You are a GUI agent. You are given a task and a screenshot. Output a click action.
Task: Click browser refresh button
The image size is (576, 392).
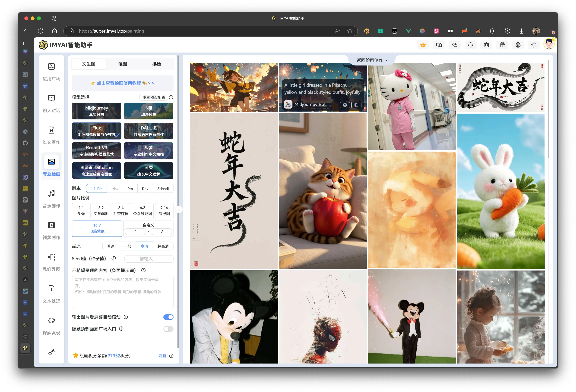pyautogui.click(x=40, y=31)
